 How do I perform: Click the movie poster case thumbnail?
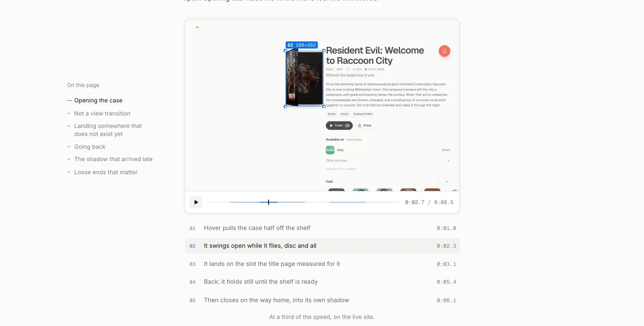coord(304,78)
